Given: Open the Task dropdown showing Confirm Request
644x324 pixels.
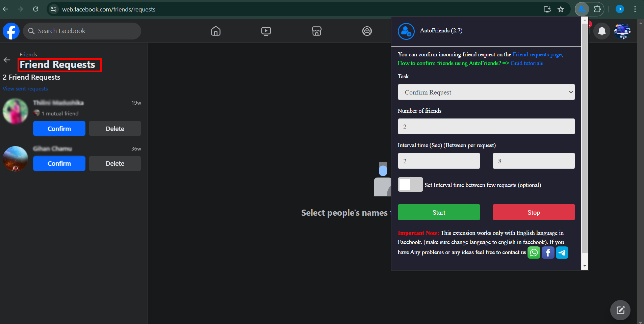Looking at the screenshot, I should (486, 92).
